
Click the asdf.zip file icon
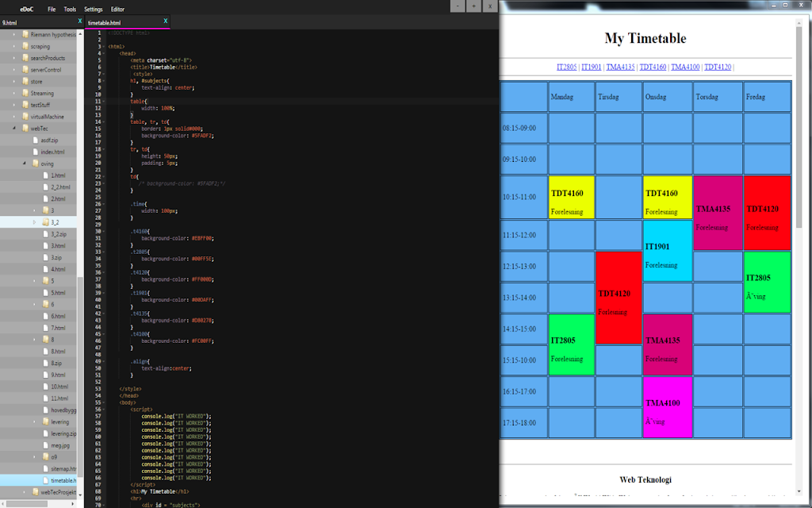pyautogui.click(x=36, y=140)
